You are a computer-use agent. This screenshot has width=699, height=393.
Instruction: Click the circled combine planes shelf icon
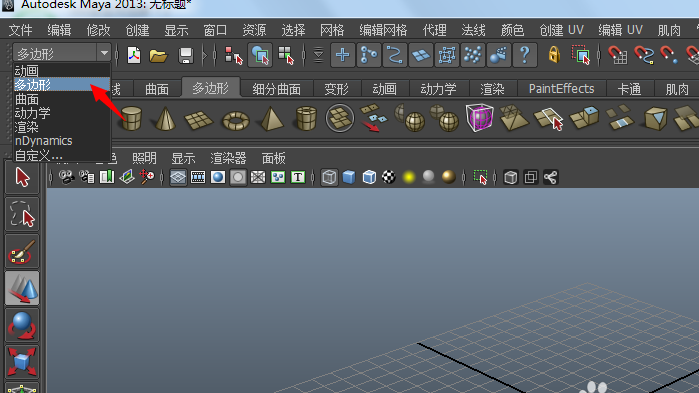(x=340, y=119)
